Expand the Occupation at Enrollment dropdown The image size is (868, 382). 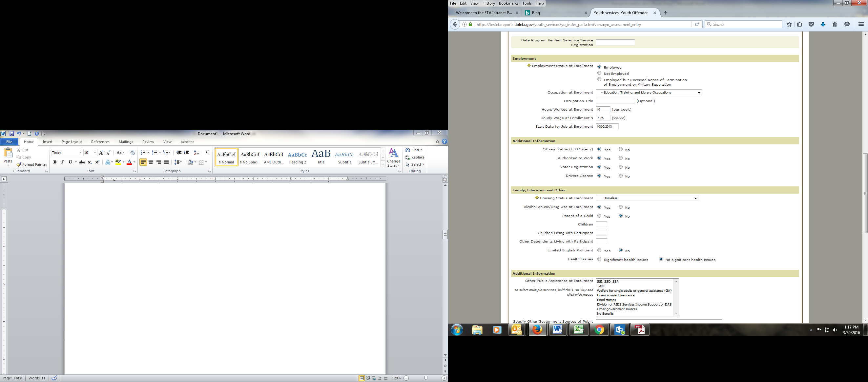[699, 92]
